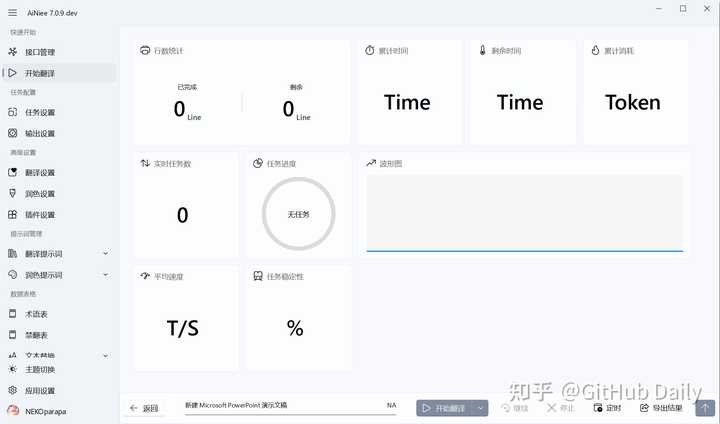This screenshot has width=720, height=424.
Task: Open 接口管理 from the sidebar
Action: (x=40, y=52)
